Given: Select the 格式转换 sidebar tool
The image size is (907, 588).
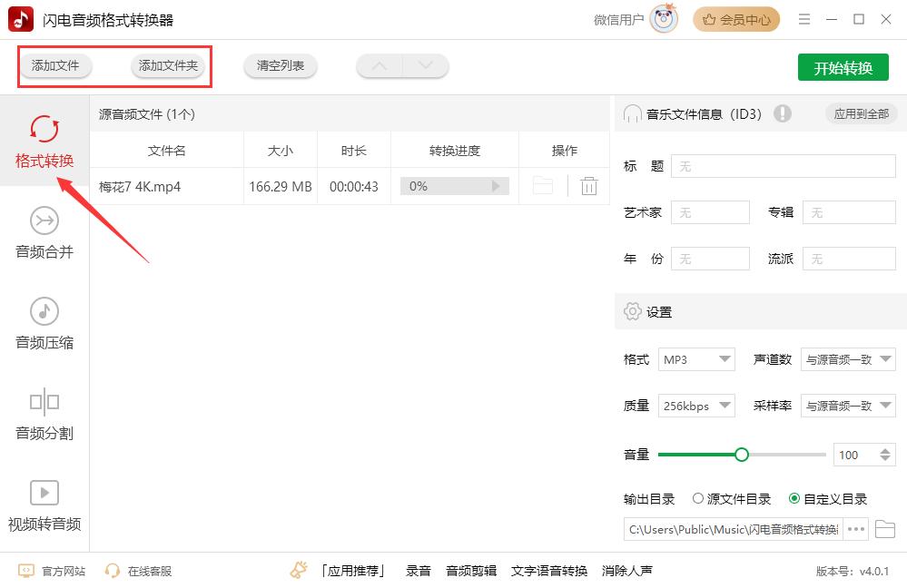Looking at the screenshot, I should pyautogui.click(x=43, y=141).
